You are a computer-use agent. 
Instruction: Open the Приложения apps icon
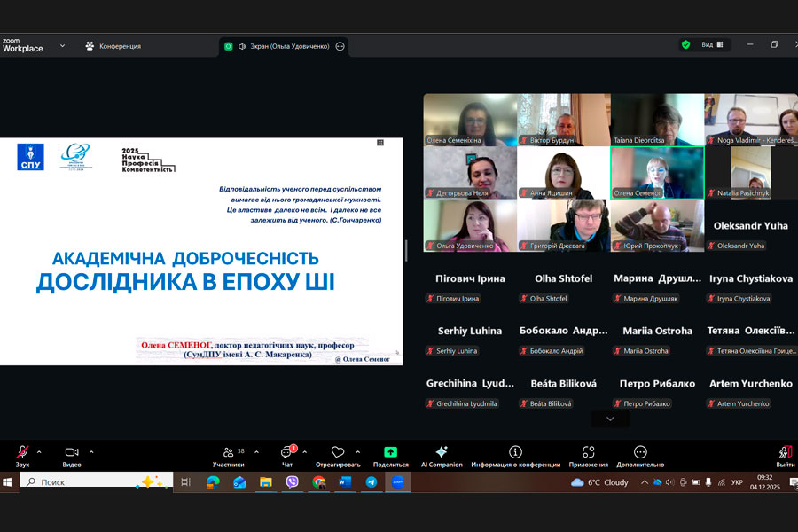click(x=589, y=452)
